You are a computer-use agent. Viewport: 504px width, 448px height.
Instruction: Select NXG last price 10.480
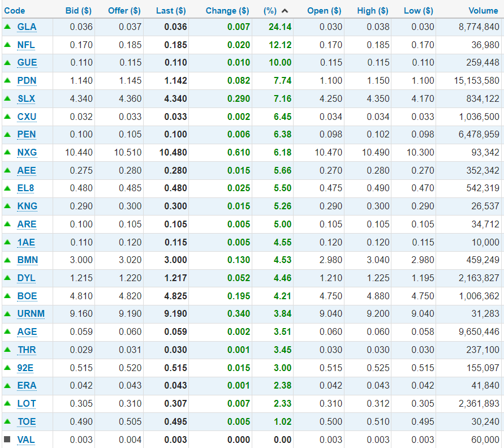(173, 152)
